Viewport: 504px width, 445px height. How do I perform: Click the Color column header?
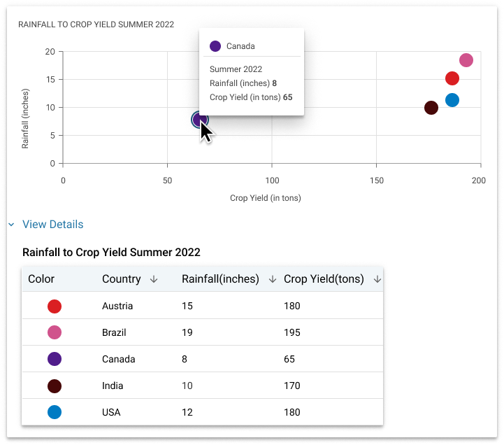click(41, 279)
